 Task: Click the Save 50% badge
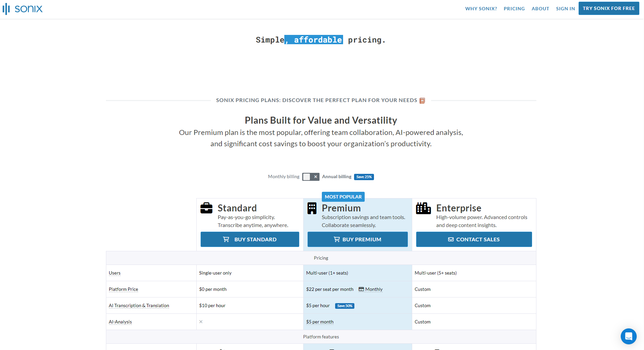click(344, 306)
